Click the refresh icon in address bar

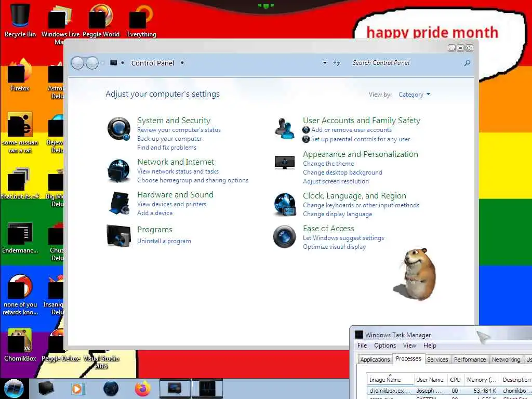(336, 63)
